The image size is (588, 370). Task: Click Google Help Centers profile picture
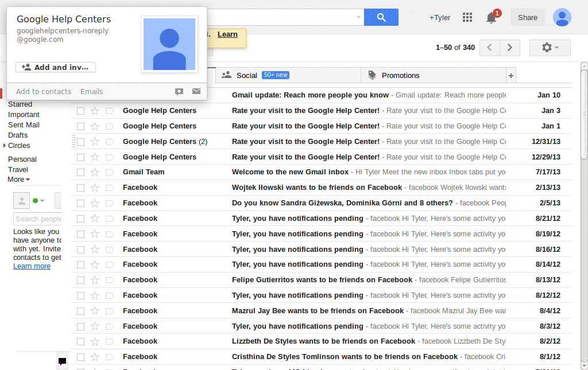[169, 44]
